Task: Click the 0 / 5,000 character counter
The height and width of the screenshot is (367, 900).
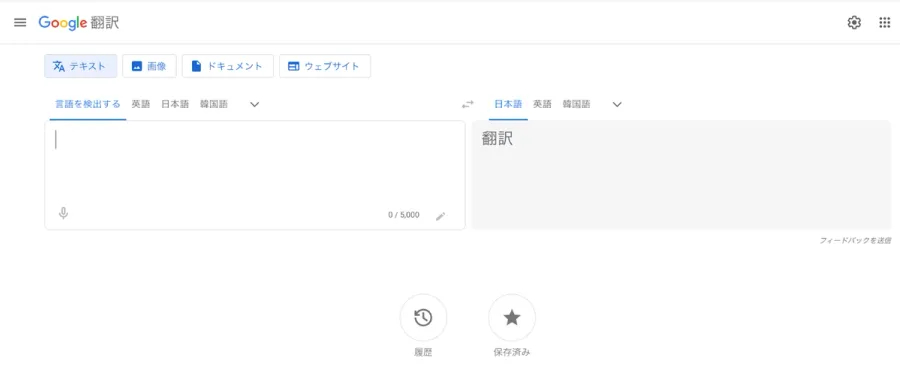Action: [x=404, y=215]
